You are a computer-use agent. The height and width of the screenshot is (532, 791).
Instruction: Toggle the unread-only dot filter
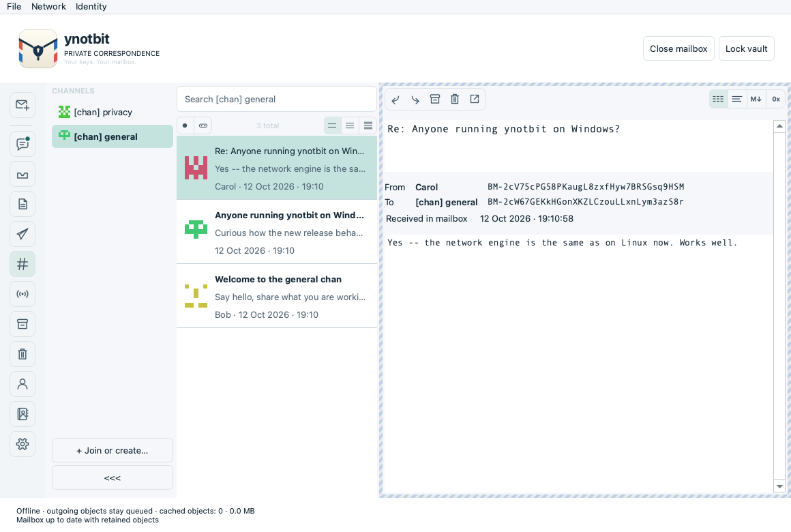click(185, 125)
